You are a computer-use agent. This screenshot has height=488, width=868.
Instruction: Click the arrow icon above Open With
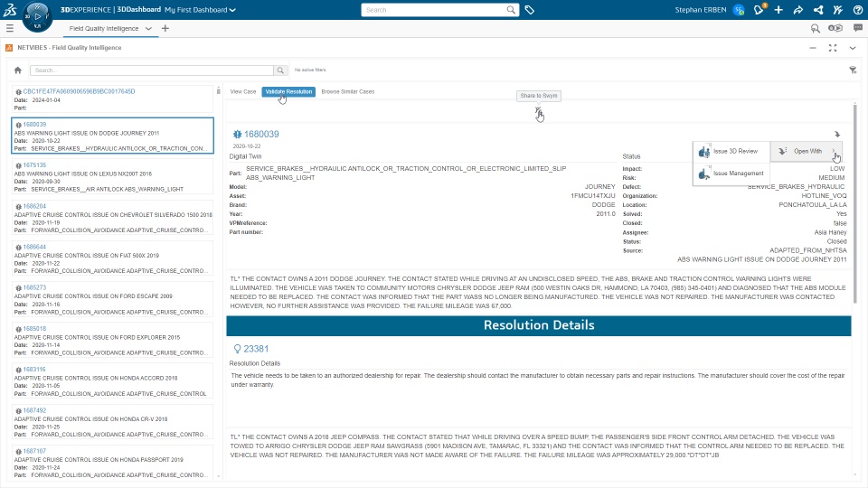(x=837, y=135)
